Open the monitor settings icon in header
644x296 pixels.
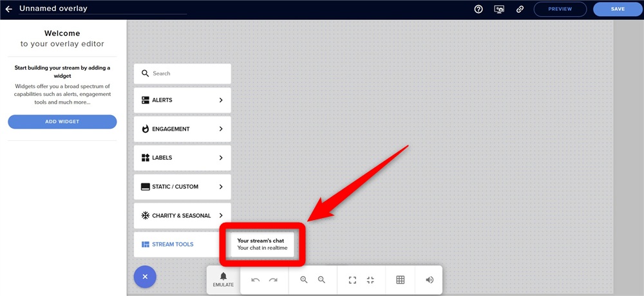tap(499, 9)
